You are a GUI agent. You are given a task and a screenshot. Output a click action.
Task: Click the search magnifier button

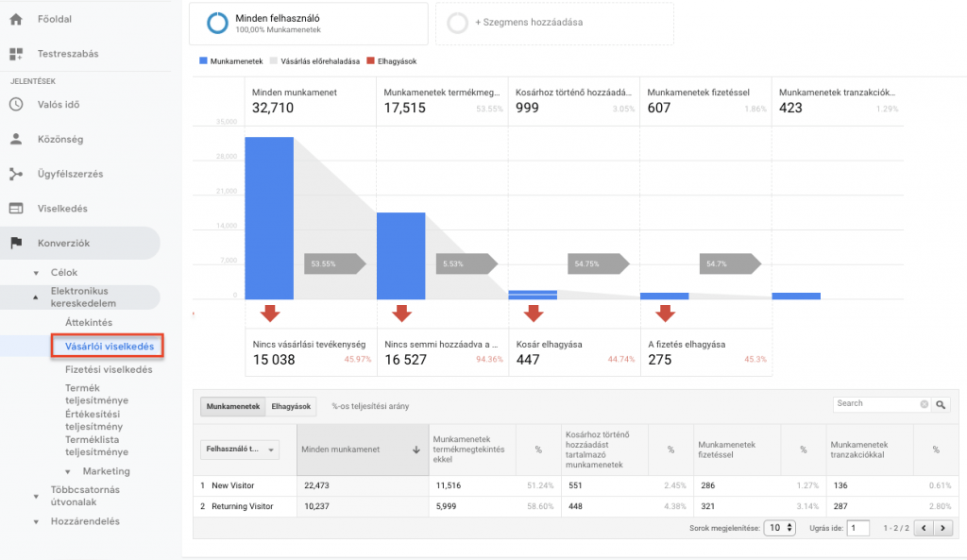point(941,404)
